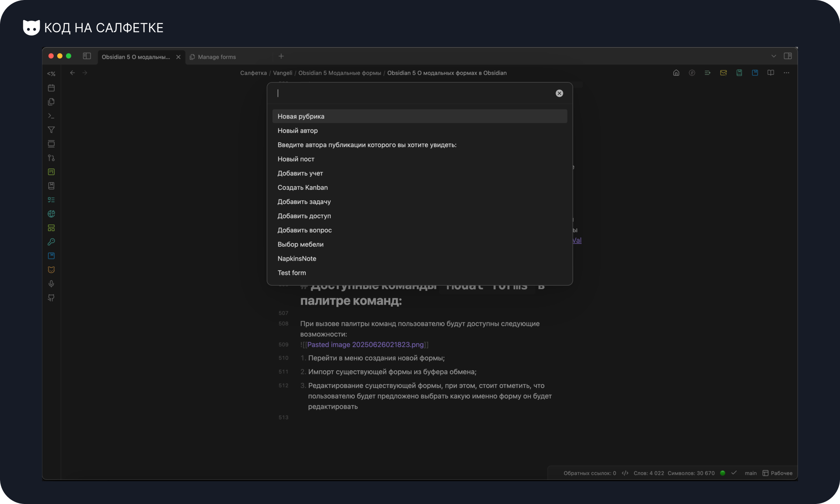This screenshot has width=840, height=504.
Task: Click the Templater '<%' ribbon icon
Action: (x=51, y=74)
